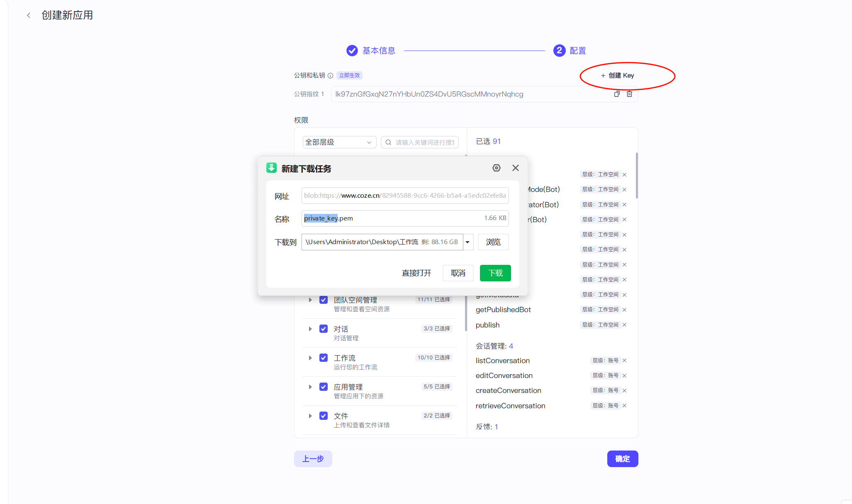This screenshot has height=504, width=852.
Task: Click the 层级: 工作空间 tag for publish
Action: pyautogui.click(x=600, y=325)
